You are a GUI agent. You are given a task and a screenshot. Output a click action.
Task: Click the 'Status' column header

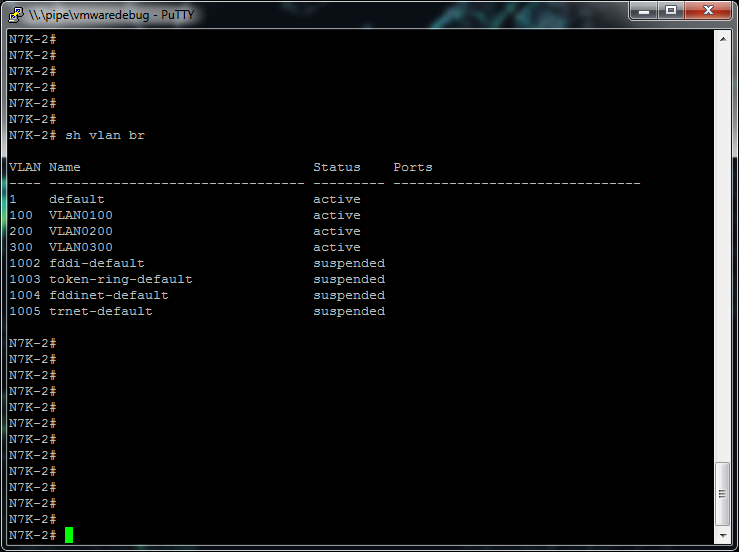[337, 167]
